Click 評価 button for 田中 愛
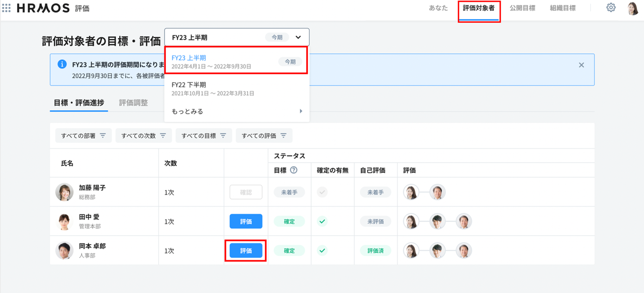The image size is (644, 293). [x=246, y=221]
